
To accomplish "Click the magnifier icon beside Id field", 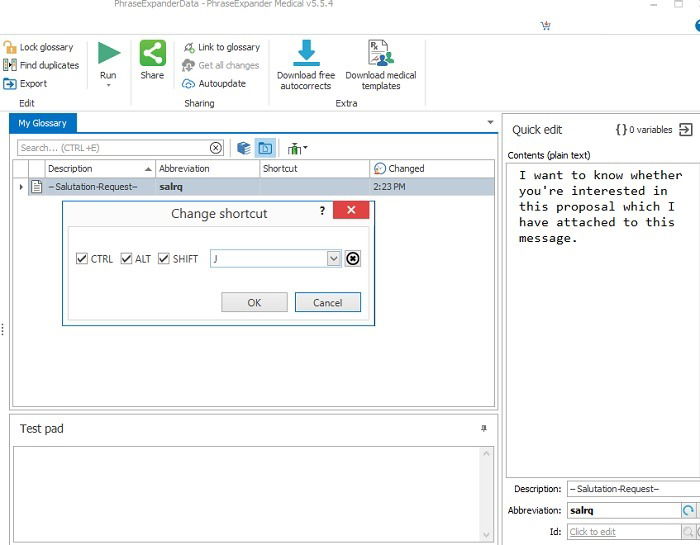I will pos(688,532).
